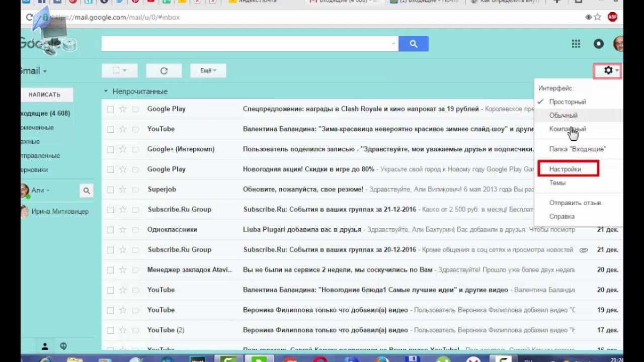Select the Менеджер закладок Atavi email checkbox
644x362 pixels.
110,270
